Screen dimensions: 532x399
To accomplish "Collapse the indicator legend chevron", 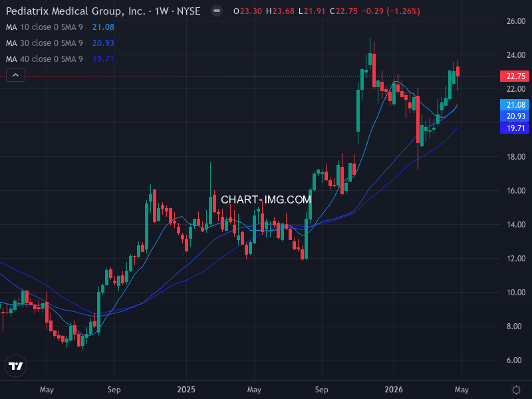I will coord(15,75).
